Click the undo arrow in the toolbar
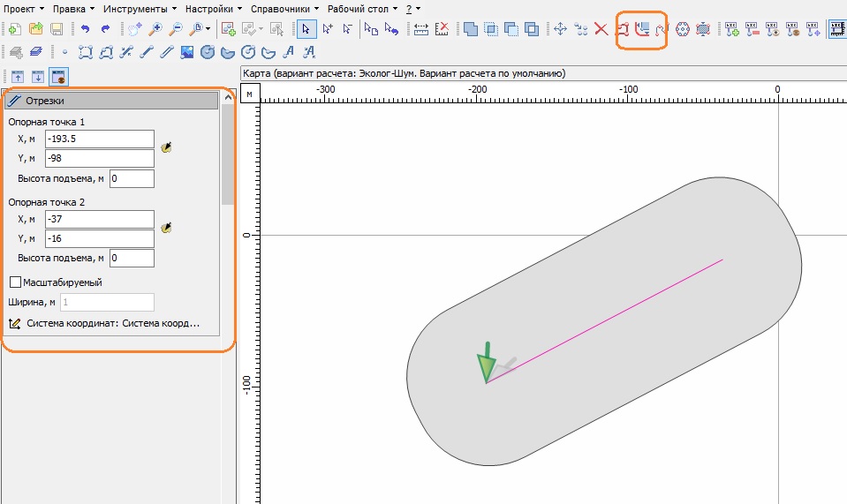 85,29
